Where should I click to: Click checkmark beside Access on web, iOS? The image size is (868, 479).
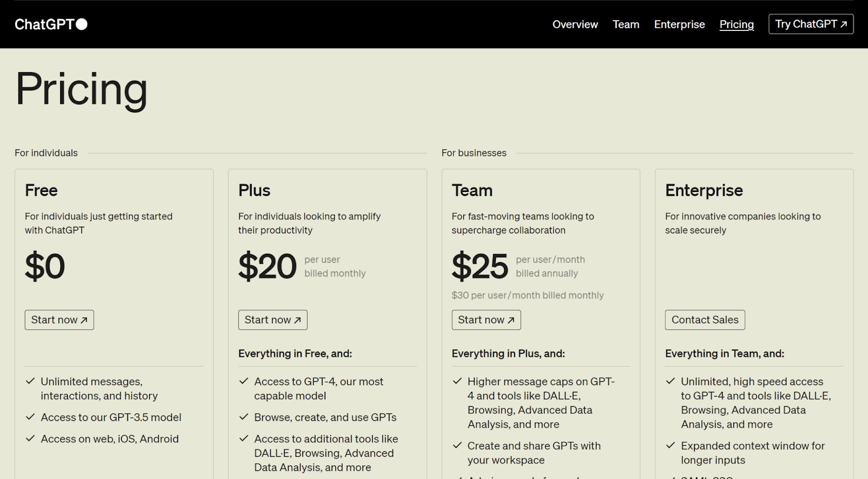pyautogui.click(x=30, y=438)
